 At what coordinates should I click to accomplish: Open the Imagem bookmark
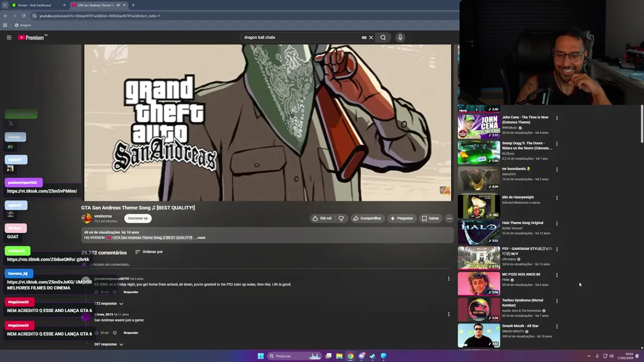pos(23,25)
